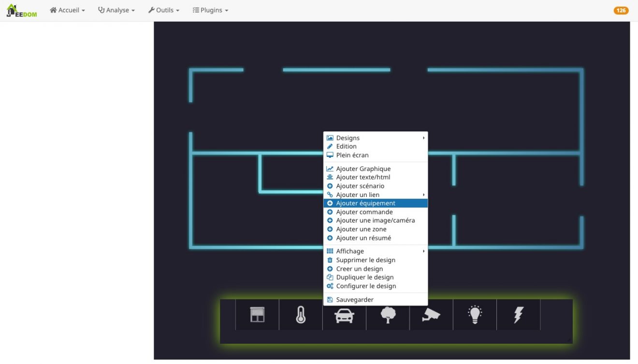
Task: Expand the Affichage submenu
Action: tap(350, 251)
